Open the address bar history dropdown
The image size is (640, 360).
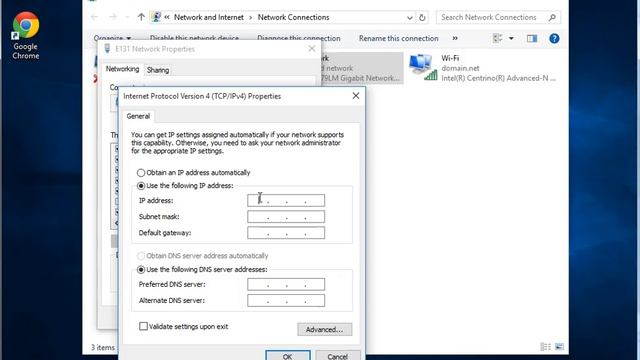[x=409, y=18]
